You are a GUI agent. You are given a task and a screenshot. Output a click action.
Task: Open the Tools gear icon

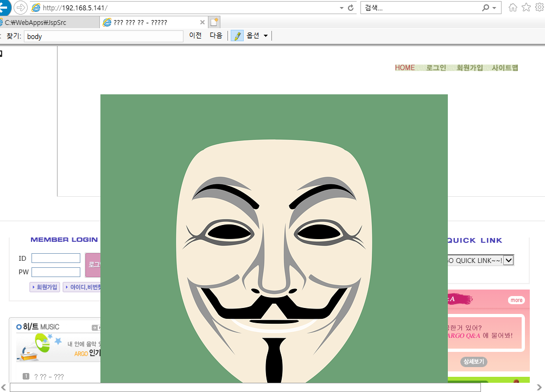coord(540,7)
